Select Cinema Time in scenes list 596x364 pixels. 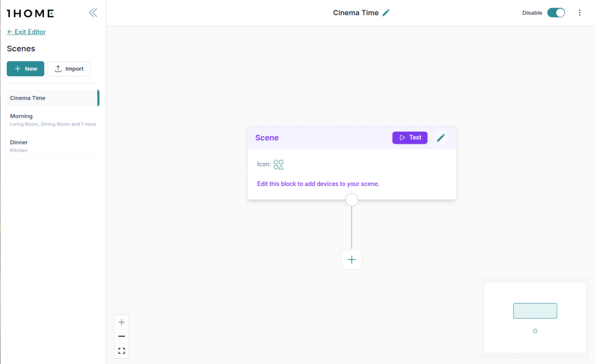coord(52,98)
